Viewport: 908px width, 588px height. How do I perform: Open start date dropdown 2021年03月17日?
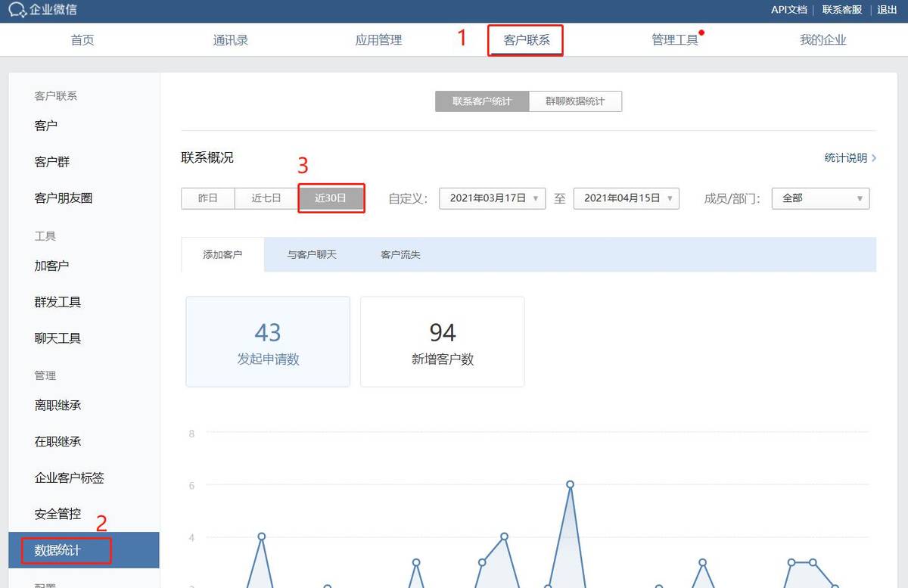pyautogui.click(x=492, y=198)
